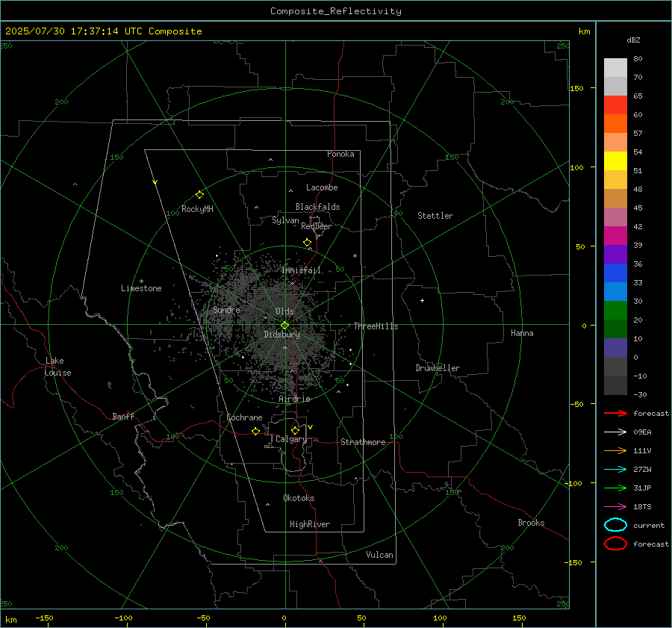Select the yellow diamond marker below RedDeer
The width and height of the screenshot is (672, 628).
click(307, 243)
